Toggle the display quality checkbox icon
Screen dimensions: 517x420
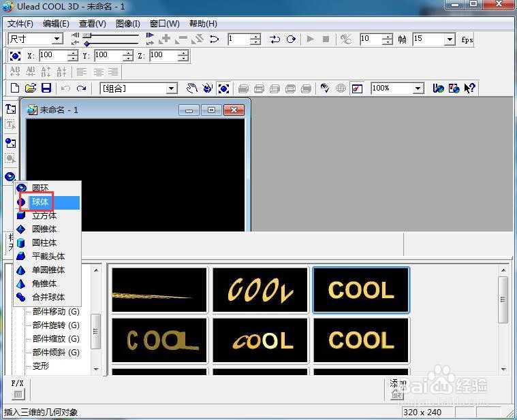[357, 88]
